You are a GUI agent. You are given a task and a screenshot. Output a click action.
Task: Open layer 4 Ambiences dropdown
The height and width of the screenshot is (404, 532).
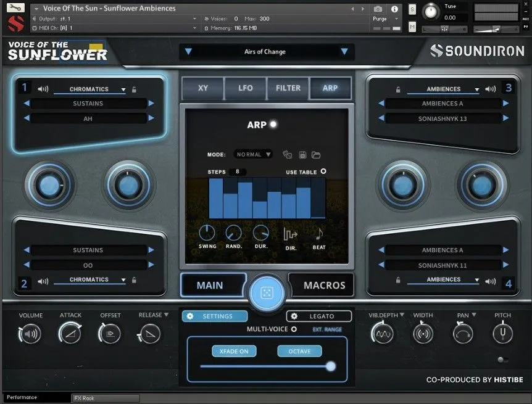point(443,280)
